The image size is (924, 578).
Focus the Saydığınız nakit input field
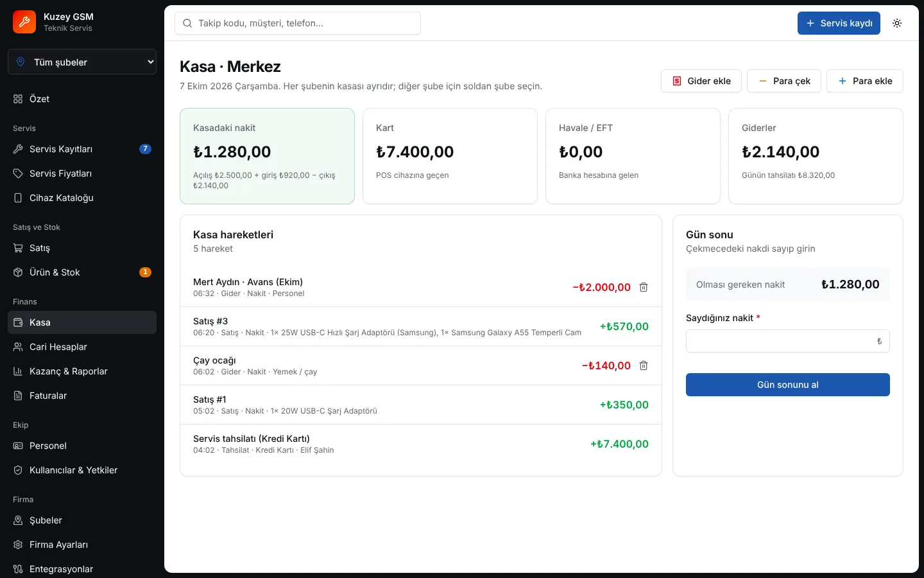click(788, 341)
